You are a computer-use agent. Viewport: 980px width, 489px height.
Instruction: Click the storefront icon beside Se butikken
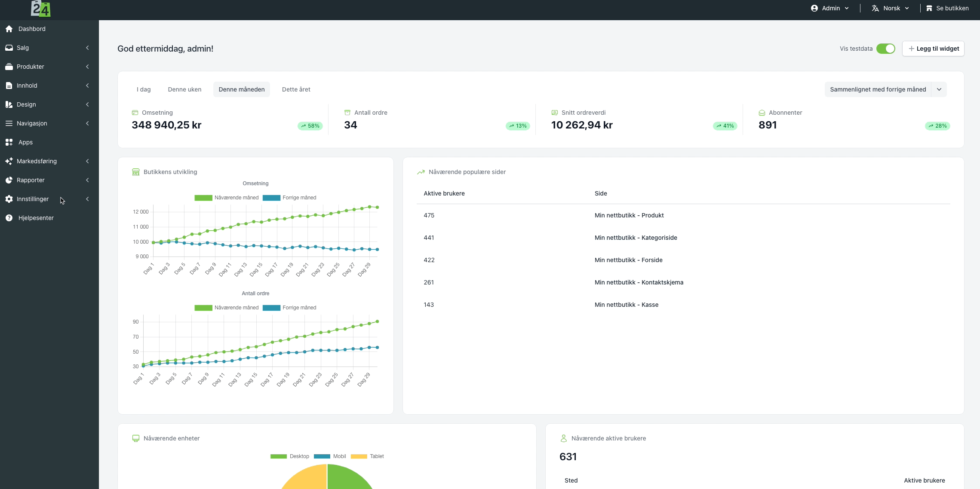(x=929, y=8)
